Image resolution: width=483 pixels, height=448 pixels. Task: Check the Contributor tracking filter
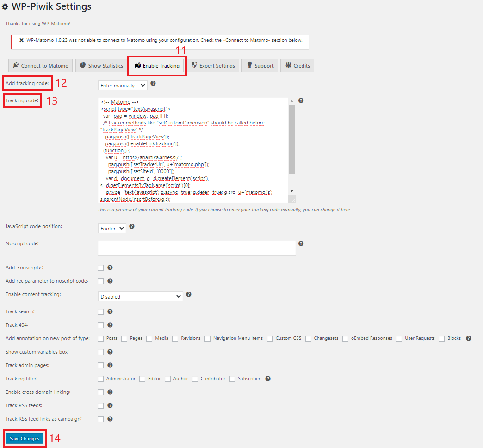click(x=195, y=379)
